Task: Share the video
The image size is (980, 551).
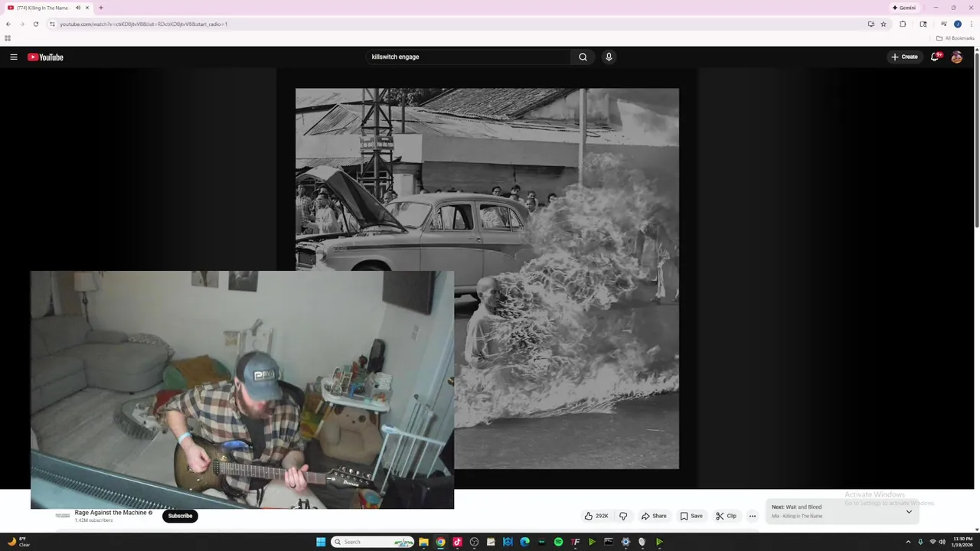Action: (654, 516)
